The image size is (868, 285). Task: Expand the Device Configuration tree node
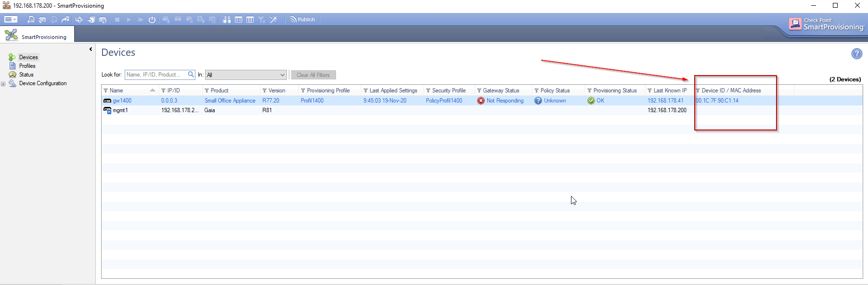click(3, 84)
